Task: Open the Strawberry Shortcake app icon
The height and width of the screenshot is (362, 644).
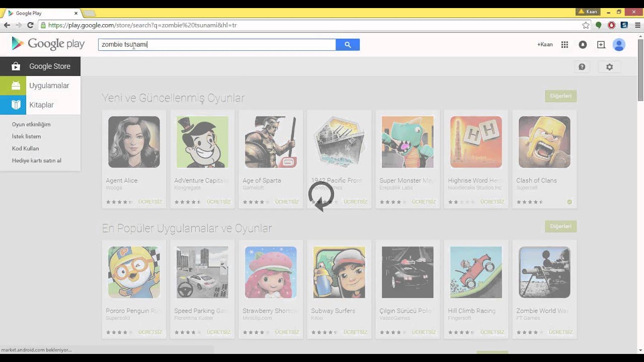Action: click(x=271, y=273)
